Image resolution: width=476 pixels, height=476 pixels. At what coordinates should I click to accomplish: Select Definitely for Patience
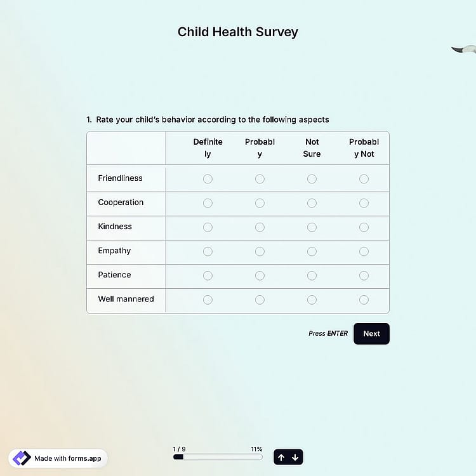click(x=208, y=275)
